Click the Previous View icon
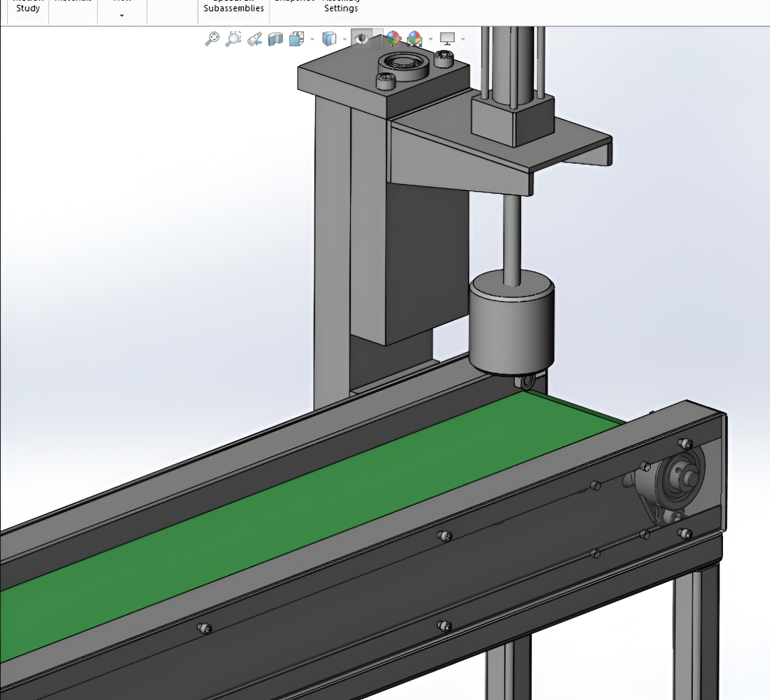The width and height of the screenshot is (770, 700). tap(255, 38)
